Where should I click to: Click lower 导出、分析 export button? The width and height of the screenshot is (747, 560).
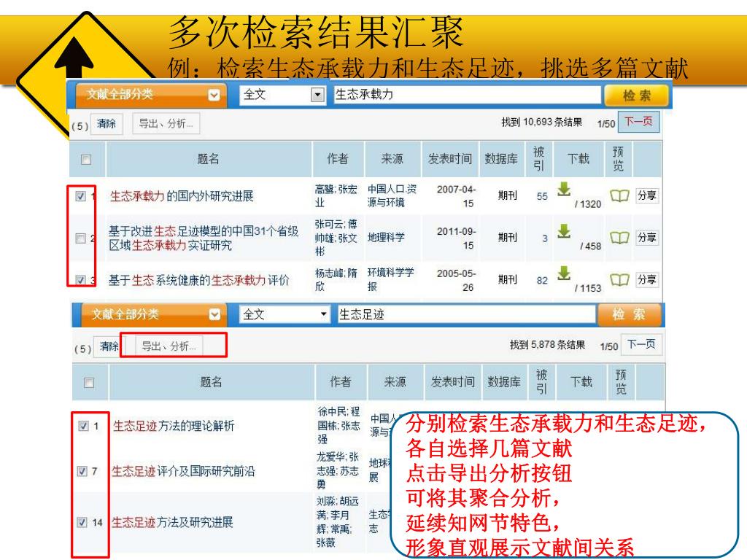[x=169, y=346]
